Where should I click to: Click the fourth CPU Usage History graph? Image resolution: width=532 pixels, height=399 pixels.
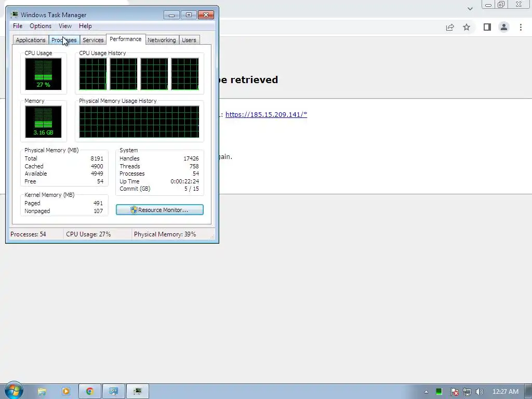coord(185,74)
